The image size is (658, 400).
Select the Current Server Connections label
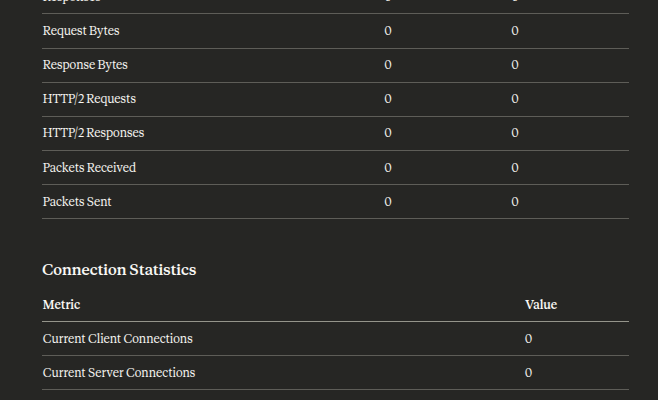pyautogui.click(x=119, y=372)
